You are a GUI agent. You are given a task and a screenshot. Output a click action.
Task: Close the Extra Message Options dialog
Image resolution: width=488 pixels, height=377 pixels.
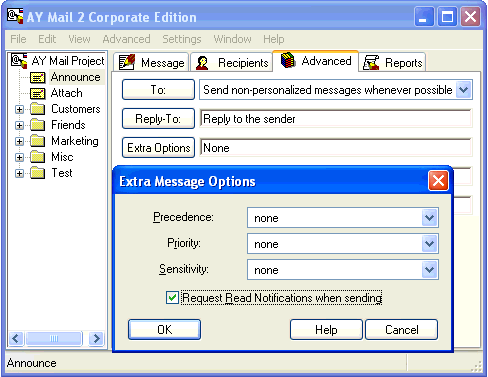(x=438, y=181)
